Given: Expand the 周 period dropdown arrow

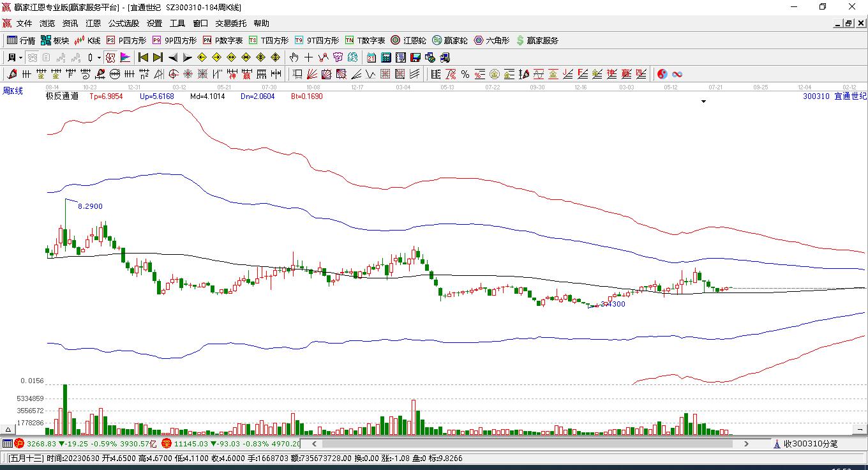Looking at the screenshot, I should [20, 57].
